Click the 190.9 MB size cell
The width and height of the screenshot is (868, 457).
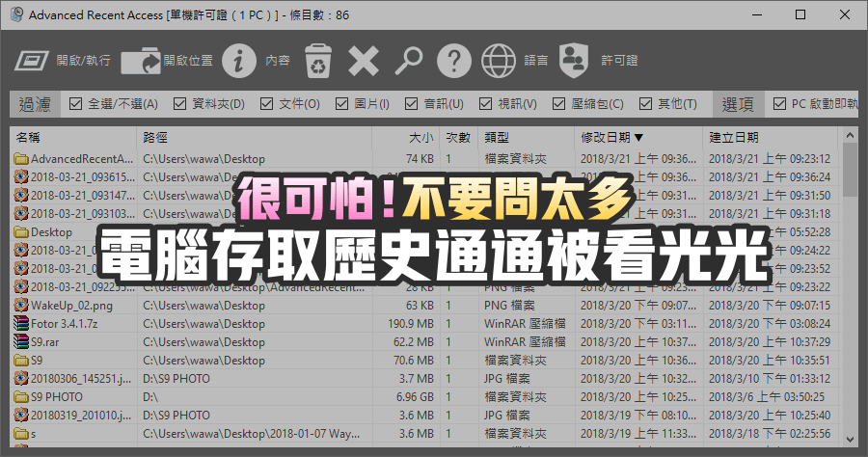[411, 323]
